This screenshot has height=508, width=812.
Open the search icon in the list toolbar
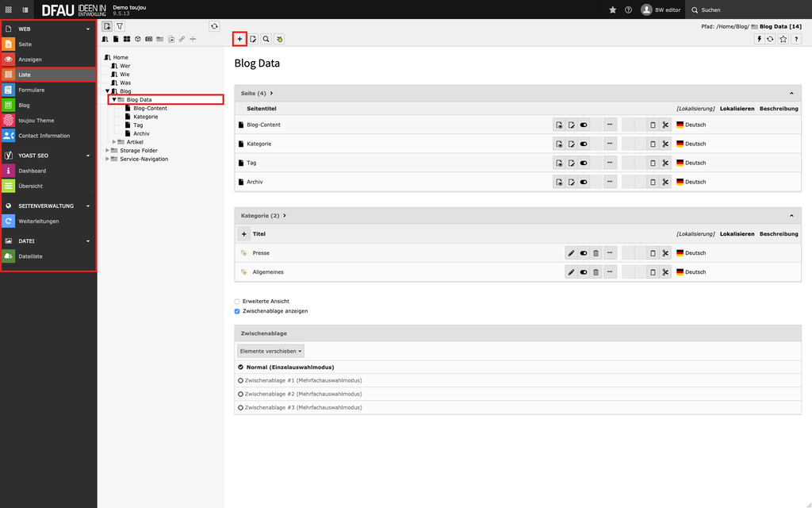(x=266, y=39)
